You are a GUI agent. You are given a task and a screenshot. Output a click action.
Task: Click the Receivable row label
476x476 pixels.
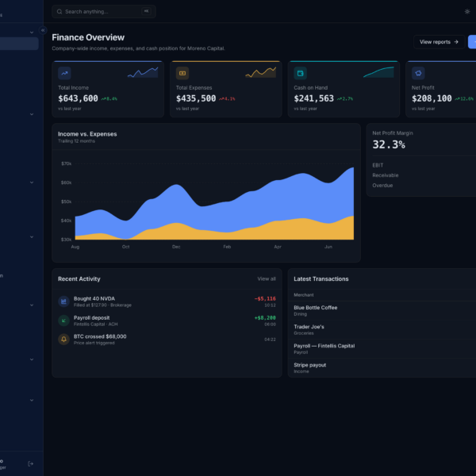tap(386, 175)
